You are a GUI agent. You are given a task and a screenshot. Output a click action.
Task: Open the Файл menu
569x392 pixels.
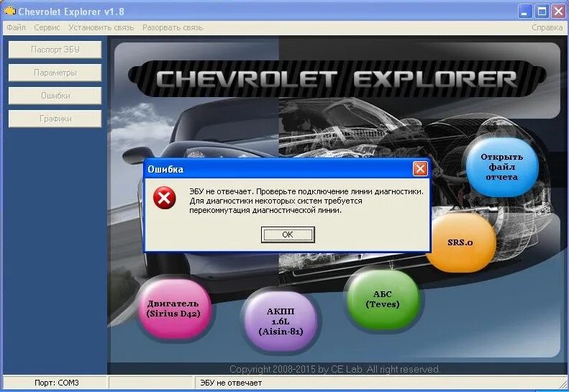coord(17,27)
